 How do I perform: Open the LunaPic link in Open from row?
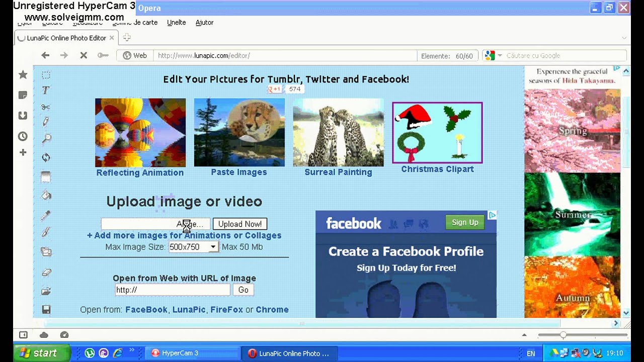pos(189,310)
